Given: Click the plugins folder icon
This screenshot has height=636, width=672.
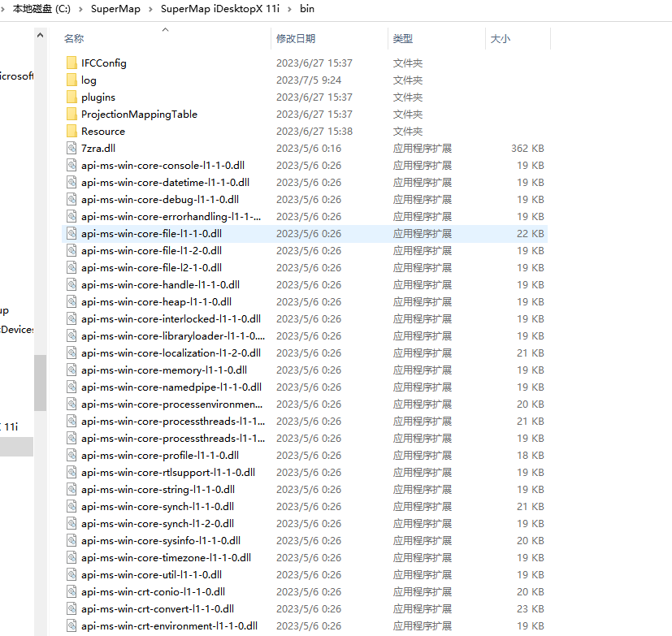Looking at the screenshot, I should coord(72,97).
